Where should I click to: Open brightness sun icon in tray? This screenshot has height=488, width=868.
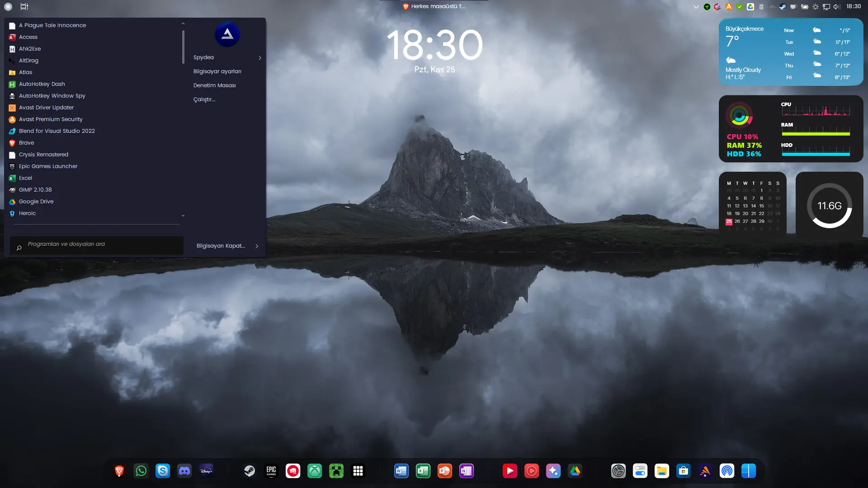[x=816, y=7]
